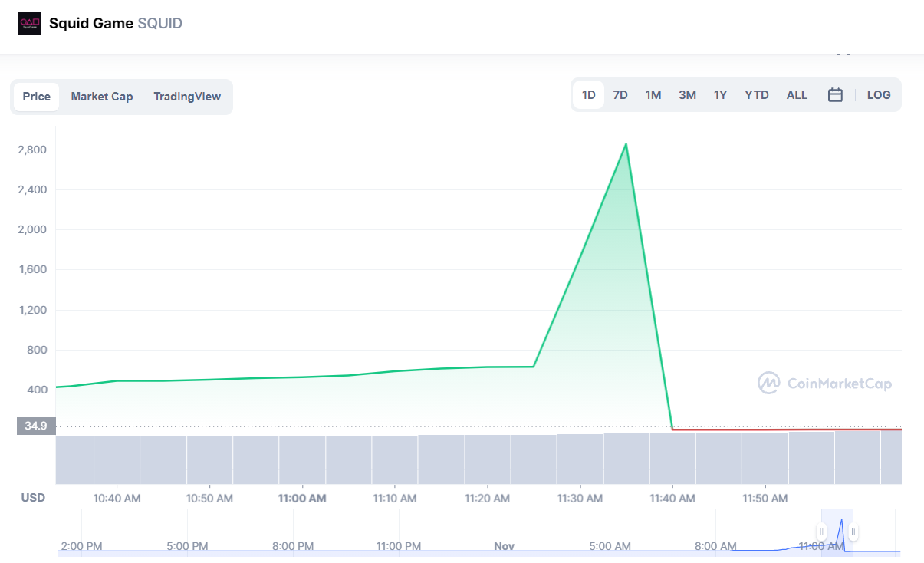
Task: Grab the right range slider handle
Action: 853,532
